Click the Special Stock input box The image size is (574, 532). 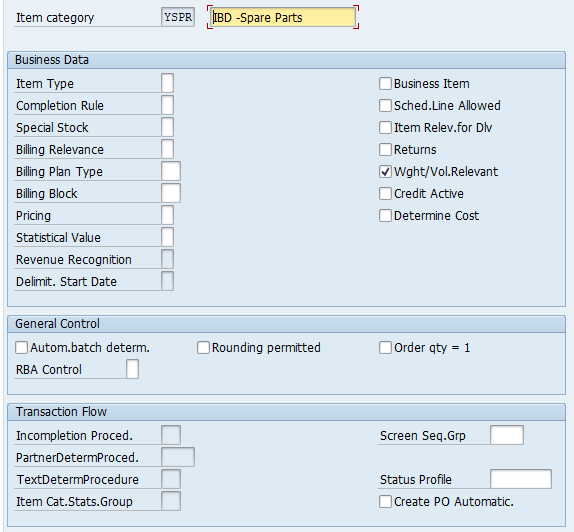point(167,127)
